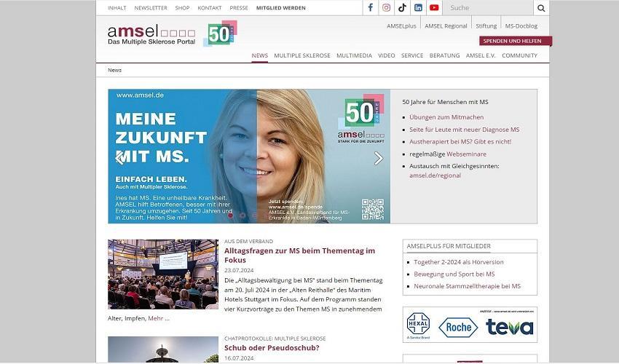Open Bewegung und Sport bei MS link

point(454,274)
